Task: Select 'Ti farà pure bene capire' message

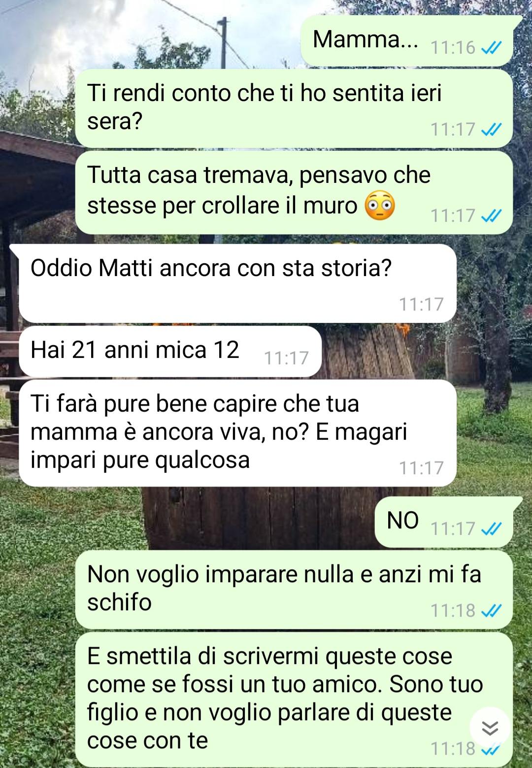Action: click(x=237, y=433)
